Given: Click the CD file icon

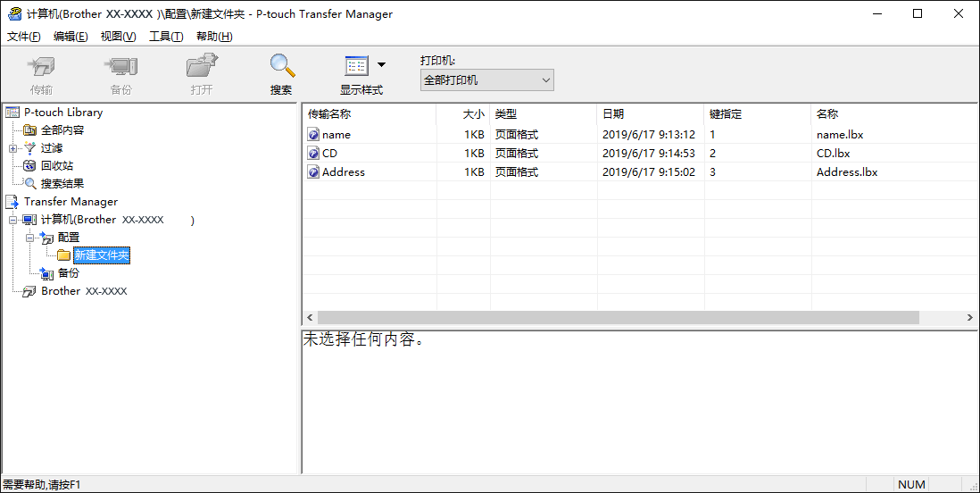Looking at the screenshot, I should tap(314, 154).
